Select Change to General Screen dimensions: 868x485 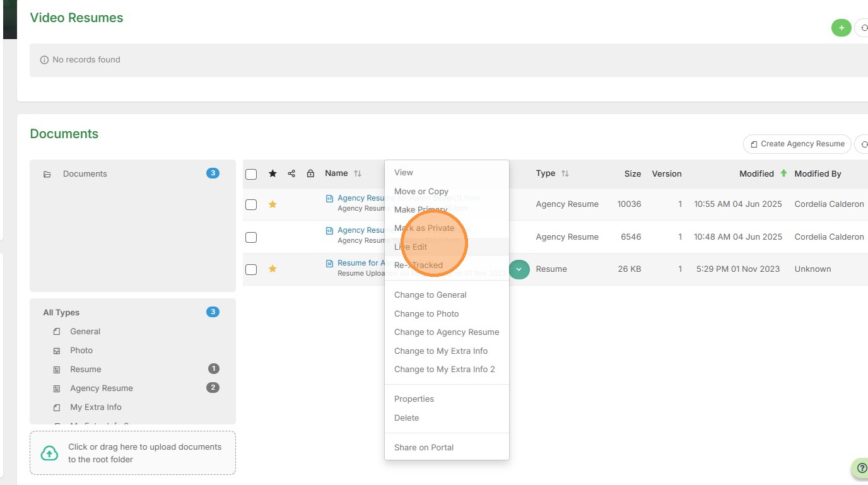(x=447, y=295)
